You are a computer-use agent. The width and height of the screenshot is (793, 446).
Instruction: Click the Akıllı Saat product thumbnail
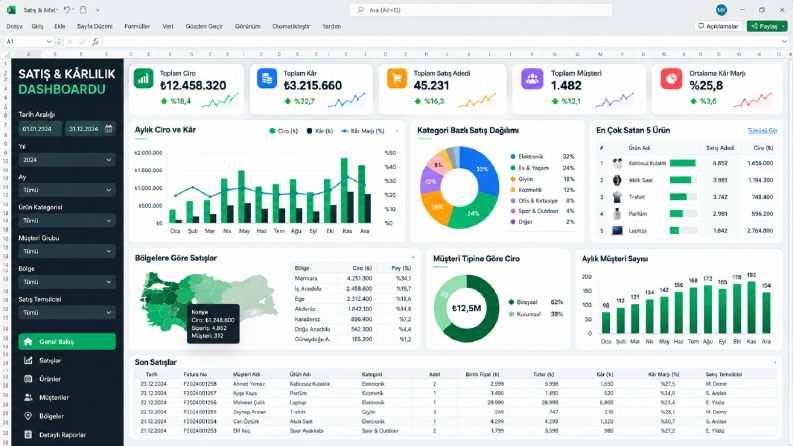click(617, 180)
